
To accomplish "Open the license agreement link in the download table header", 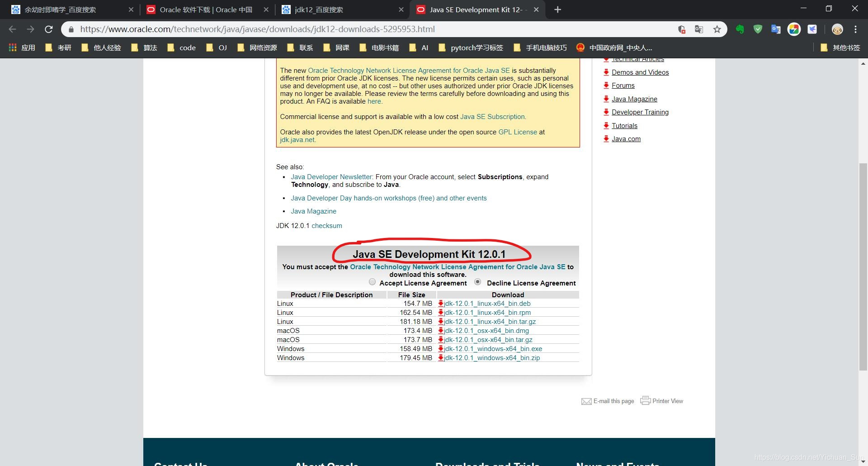I will click(x=458, y=267).
